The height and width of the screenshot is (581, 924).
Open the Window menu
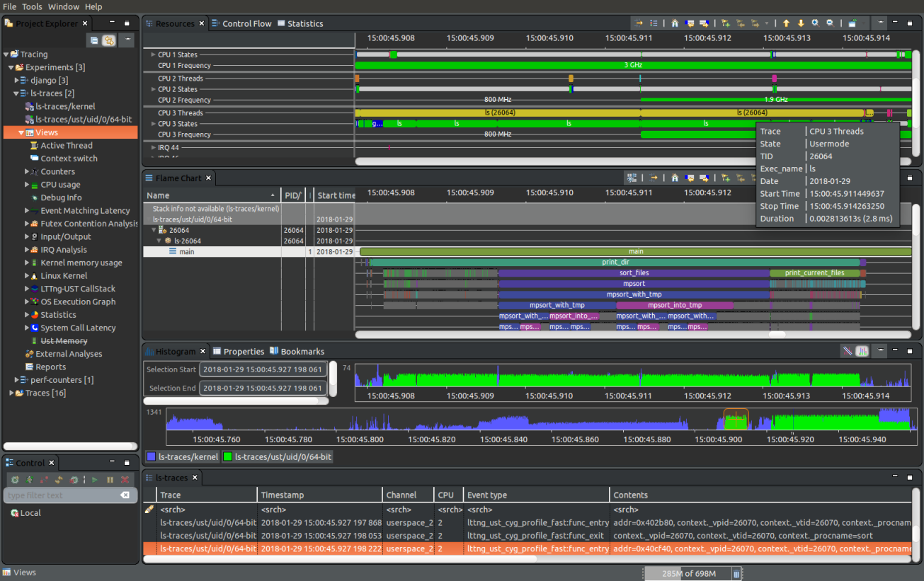64,6
